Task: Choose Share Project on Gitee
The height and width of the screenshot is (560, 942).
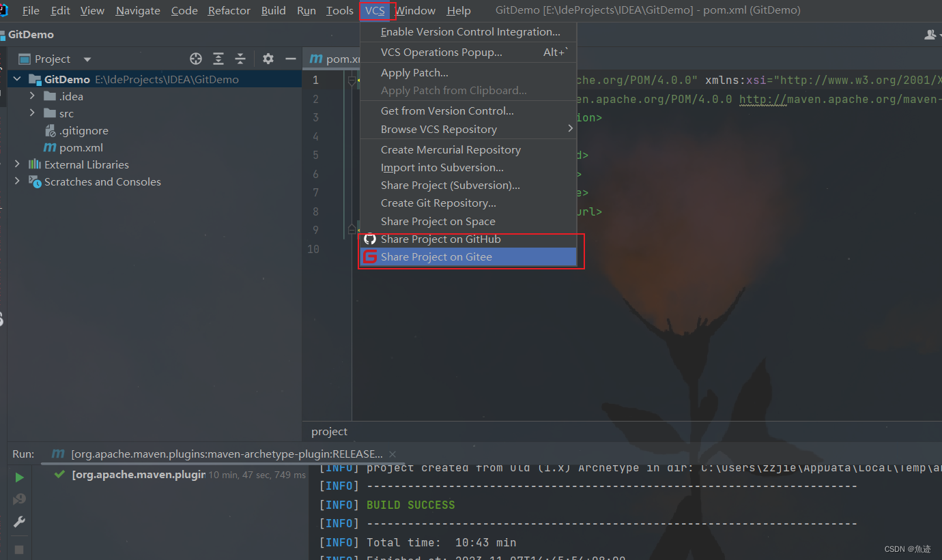Action: pos(468,256)
